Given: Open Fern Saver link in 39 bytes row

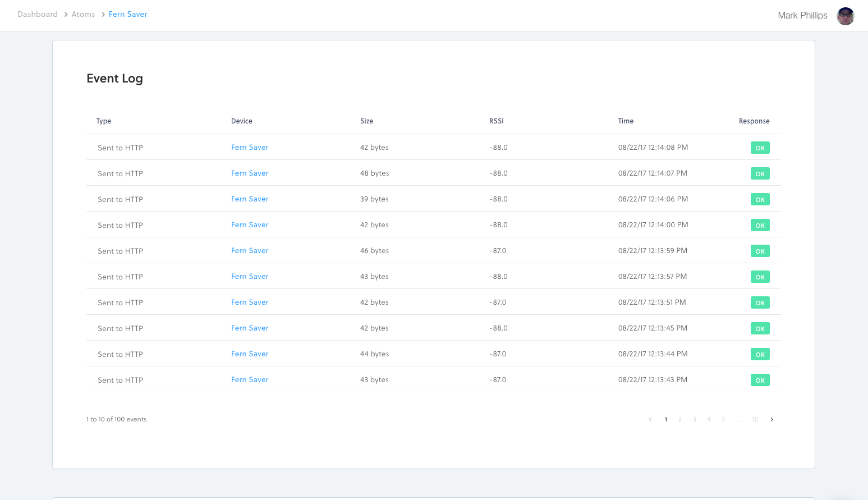Looking at the screenshot, I should [x=250, y=199].
